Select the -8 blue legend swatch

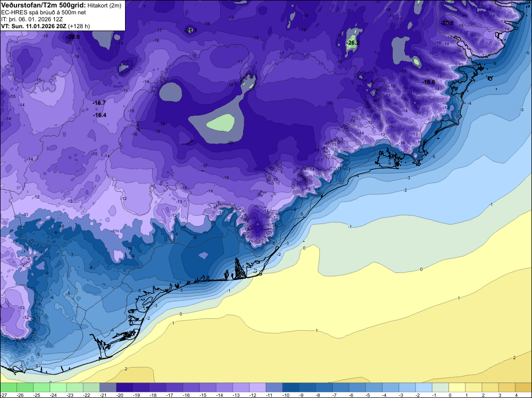pos(324,387)
